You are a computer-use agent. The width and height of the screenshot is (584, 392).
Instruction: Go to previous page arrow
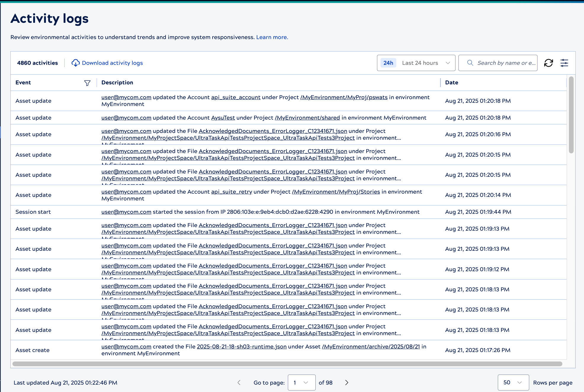coord(239,383)
